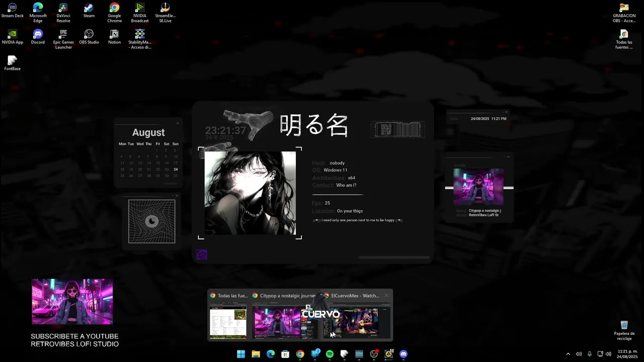The width and height of the screenshot is (644, 362).
Task: Select the 'nobody' host value
Action: [x=337, y=163]
